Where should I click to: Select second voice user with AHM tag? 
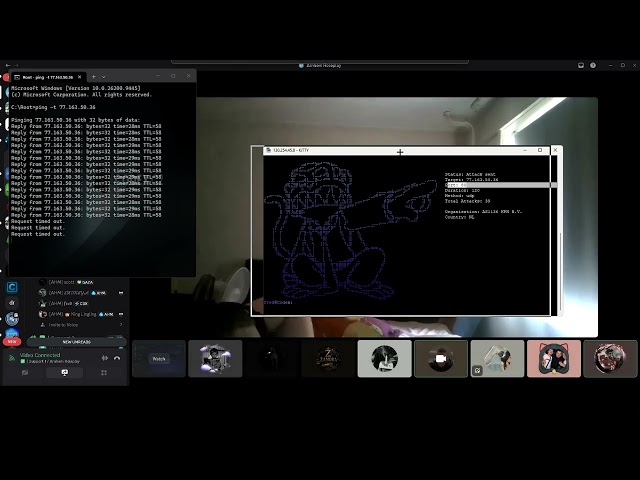click(82, 293)
